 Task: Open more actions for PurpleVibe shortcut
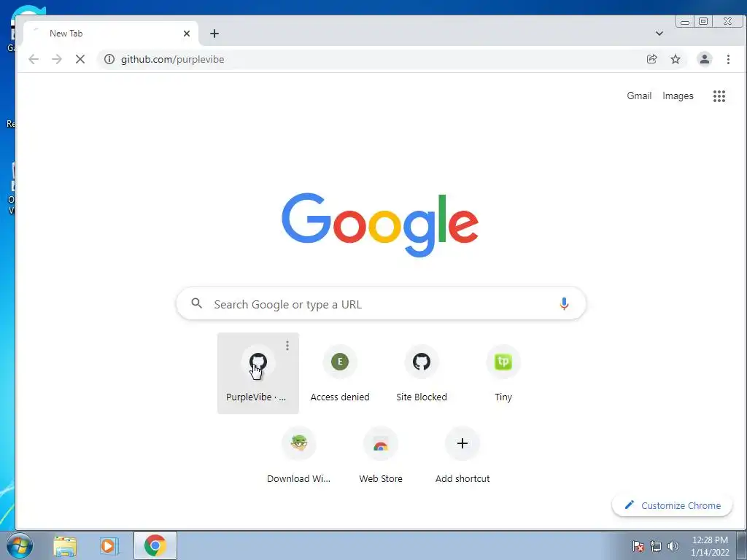287,346
